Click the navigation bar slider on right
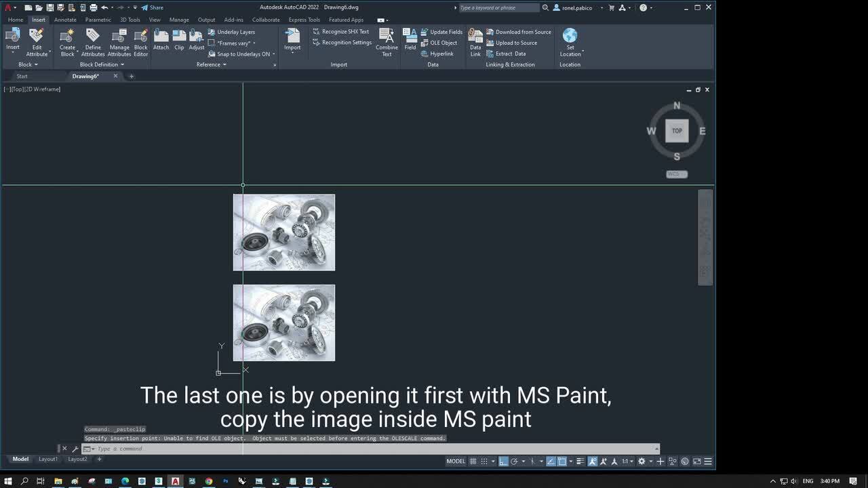 pos(705,237)
